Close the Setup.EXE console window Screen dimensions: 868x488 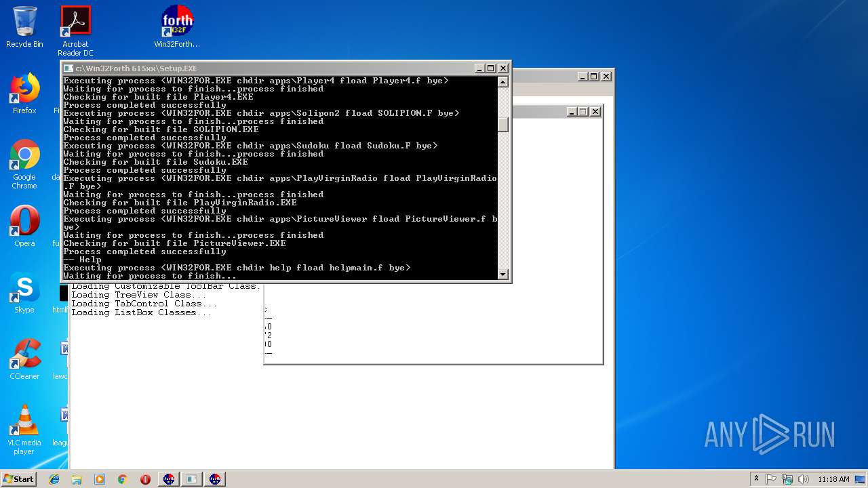tap(503, 68)
